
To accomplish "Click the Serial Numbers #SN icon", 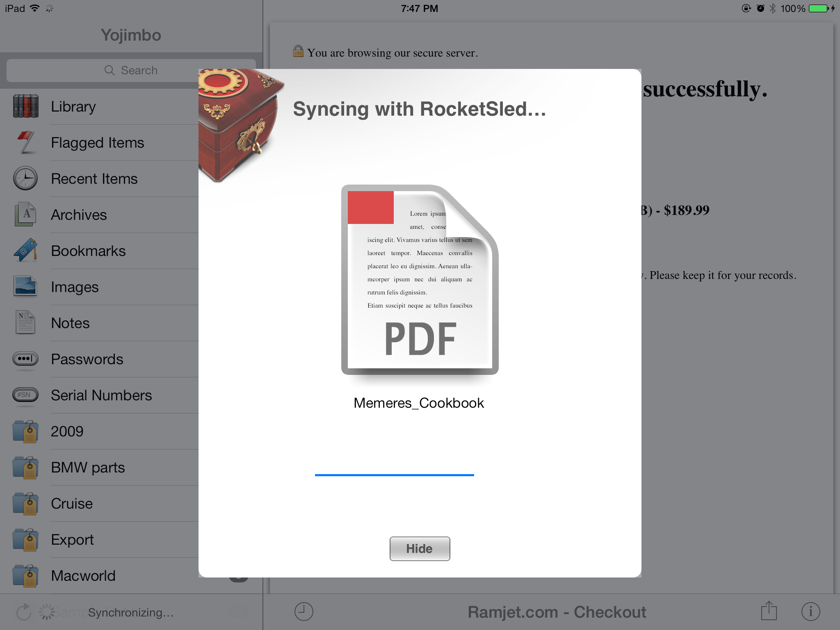I will coord(25,395).
